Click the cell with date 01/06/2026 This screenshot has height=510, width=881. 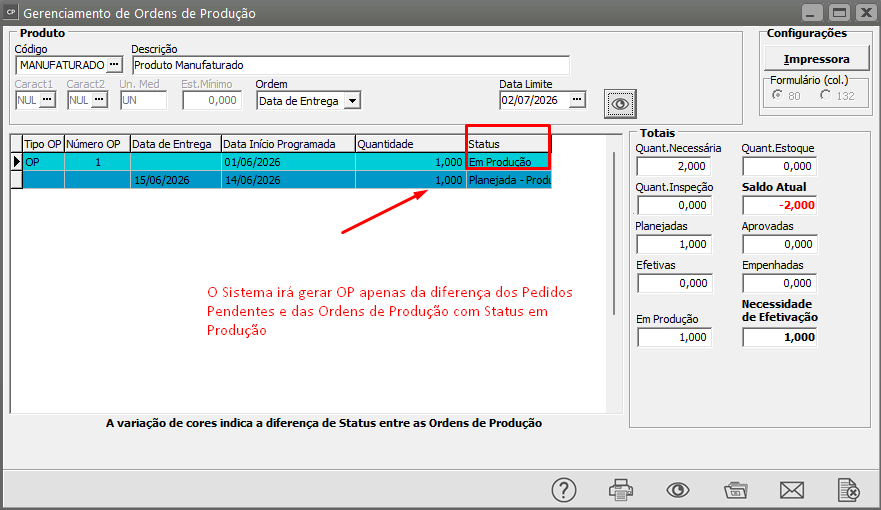point(288,162)
